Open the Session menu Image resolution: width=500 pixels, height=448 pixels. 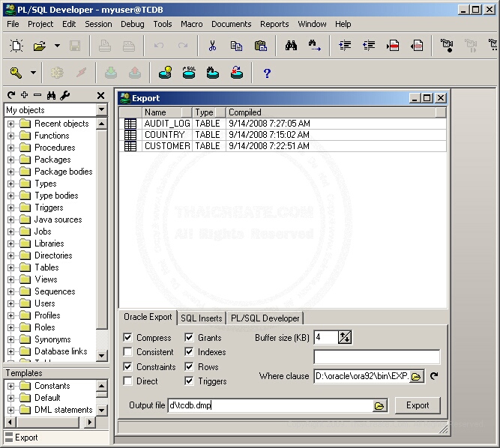[98, 24]
